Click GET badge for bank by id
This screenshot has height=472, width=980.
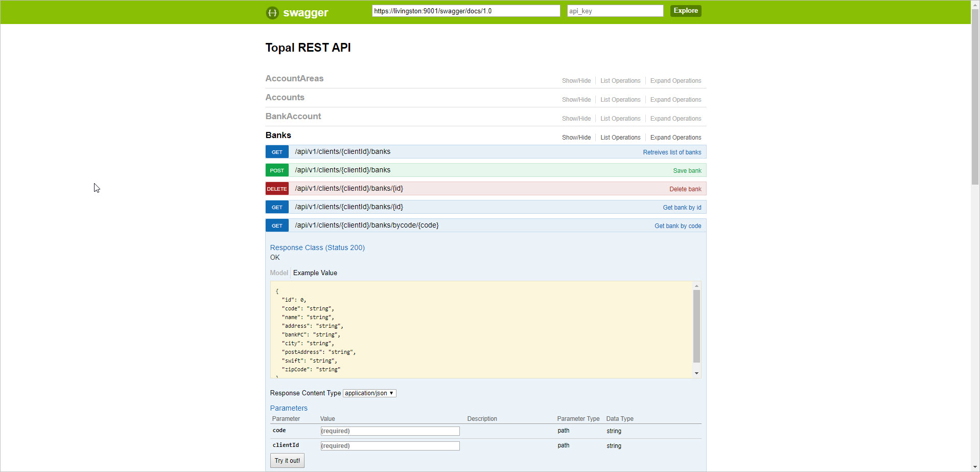(277, 207)
